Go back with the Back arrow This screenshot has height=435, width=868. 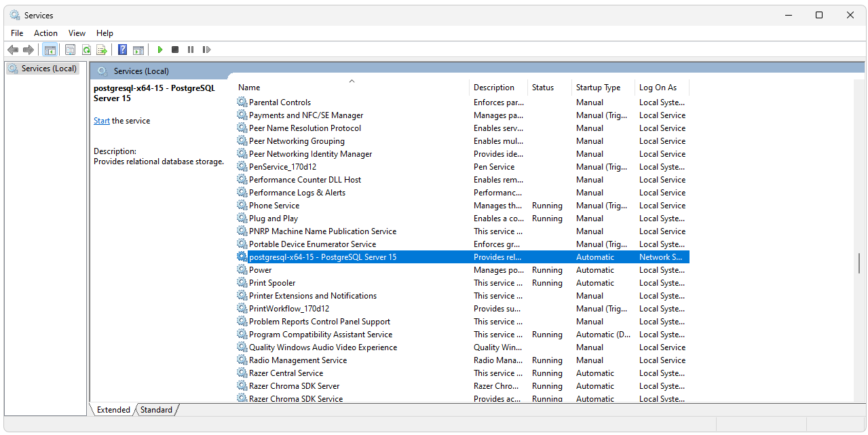(x=13, y=50)
